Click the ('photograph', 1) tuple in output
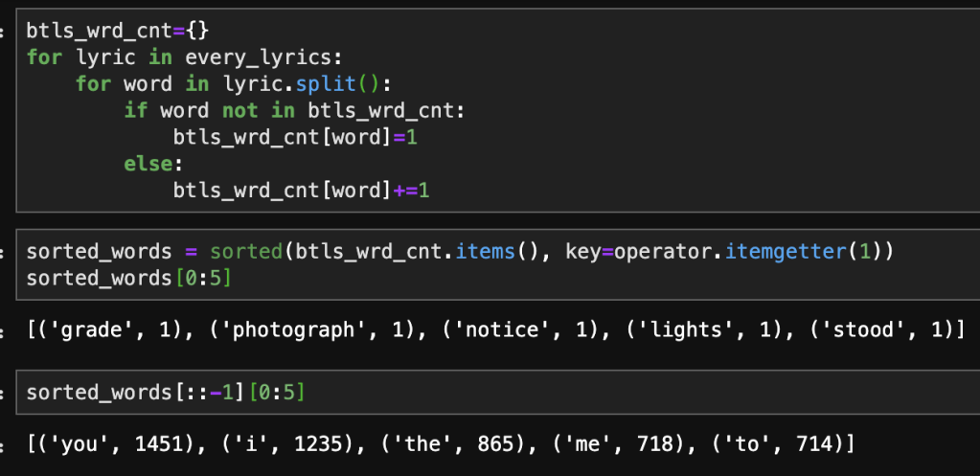 (x=289, y=330)
